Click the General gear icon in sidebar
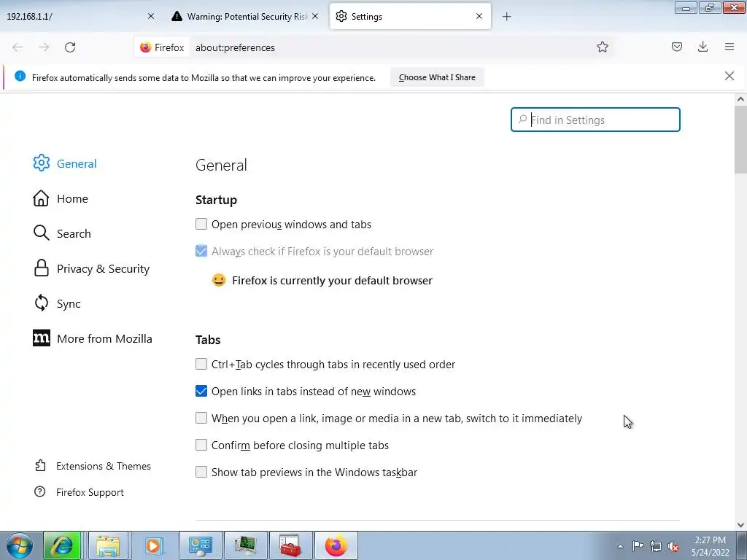Image resolution: width=747 pixels, height=560 pixels. (x=42, y=163)
